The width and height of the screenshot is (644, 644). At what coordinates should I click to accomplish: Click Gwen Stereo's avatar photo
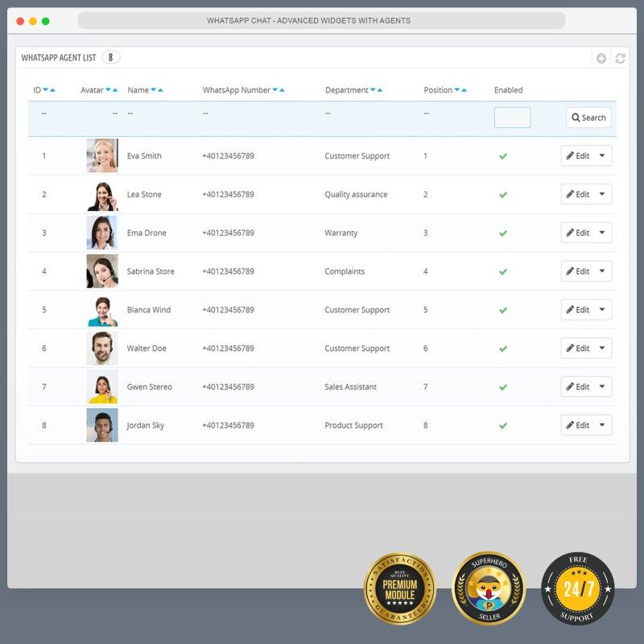coord(102,386)
